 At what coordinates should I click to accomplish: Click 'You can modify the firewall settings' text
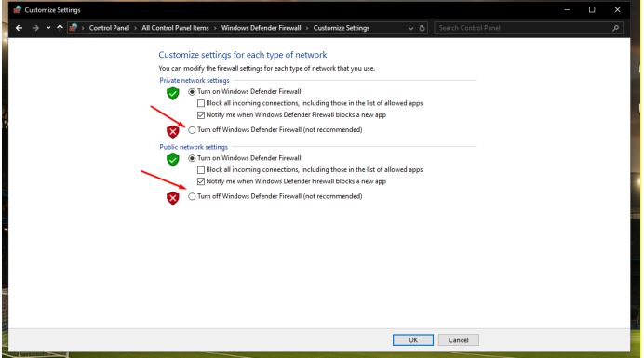point(266,68)
